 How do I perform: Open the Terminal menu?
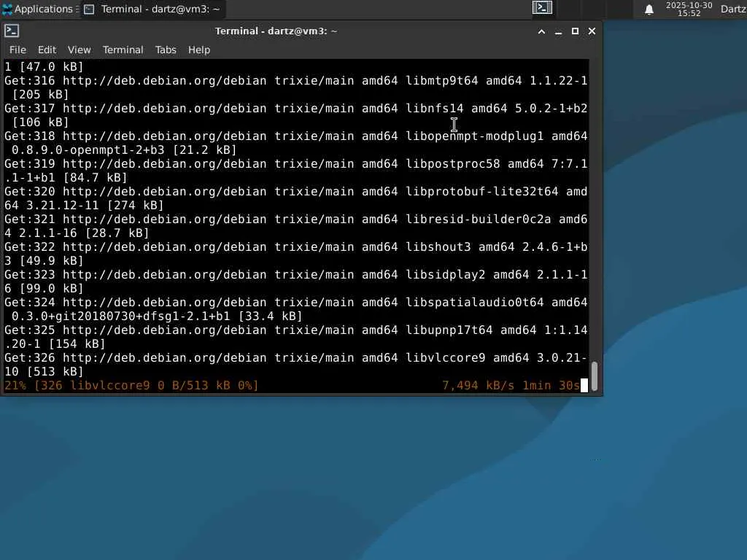(123, 50)
